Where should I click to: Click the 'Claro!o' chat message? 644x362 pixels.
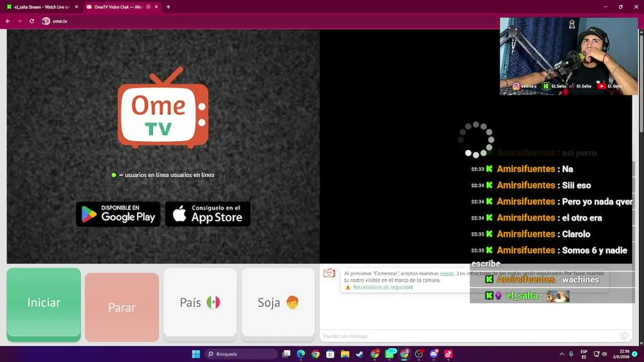click(x=530, y=234)
